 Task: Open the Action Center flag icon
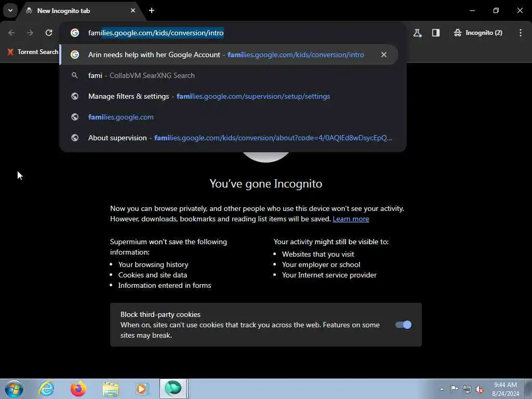pyautogui.click(x=454, y=389)
